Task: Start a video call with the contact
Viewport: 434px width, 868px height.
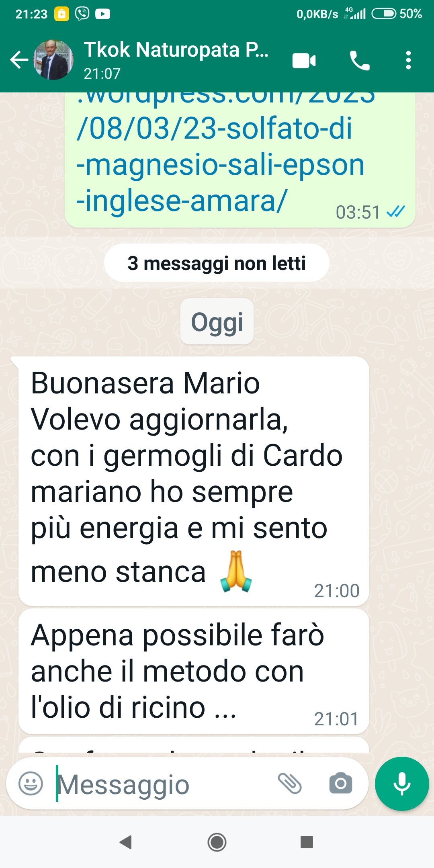Action: [x=304, y=61]
